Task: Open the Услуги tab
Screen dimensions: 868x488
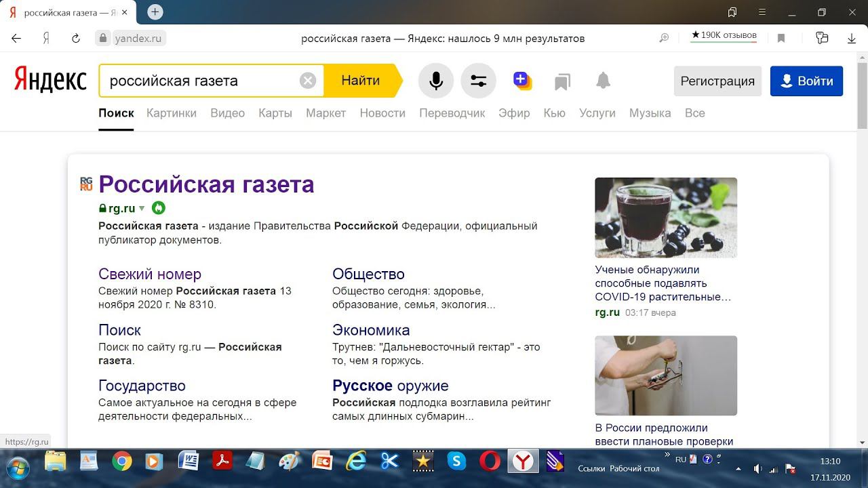Action: click(x=597, y=113)
